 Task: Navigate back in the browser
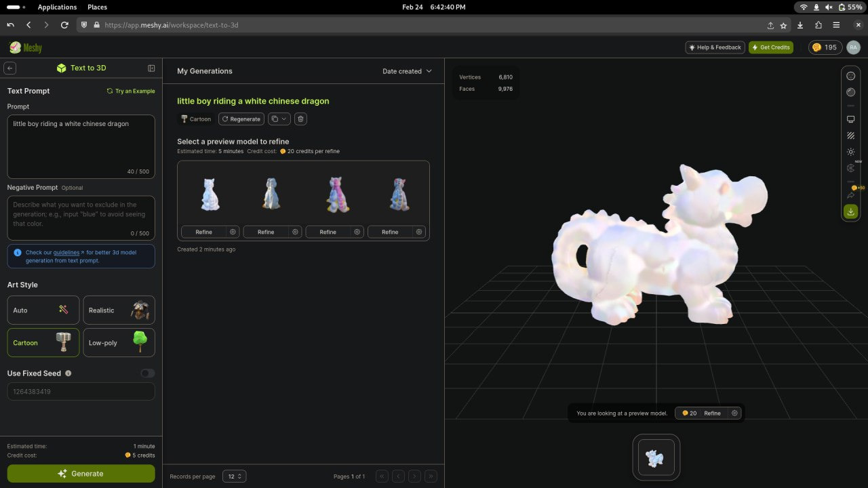click(28, 25)
